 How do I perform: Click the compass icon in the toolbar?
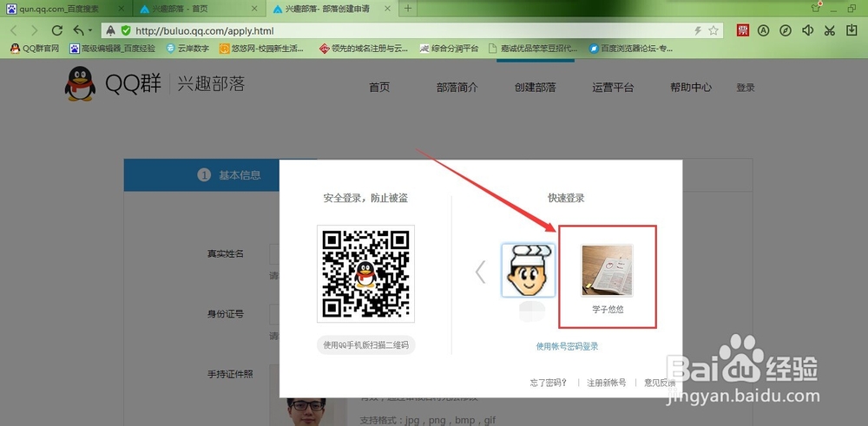(786, 30)
